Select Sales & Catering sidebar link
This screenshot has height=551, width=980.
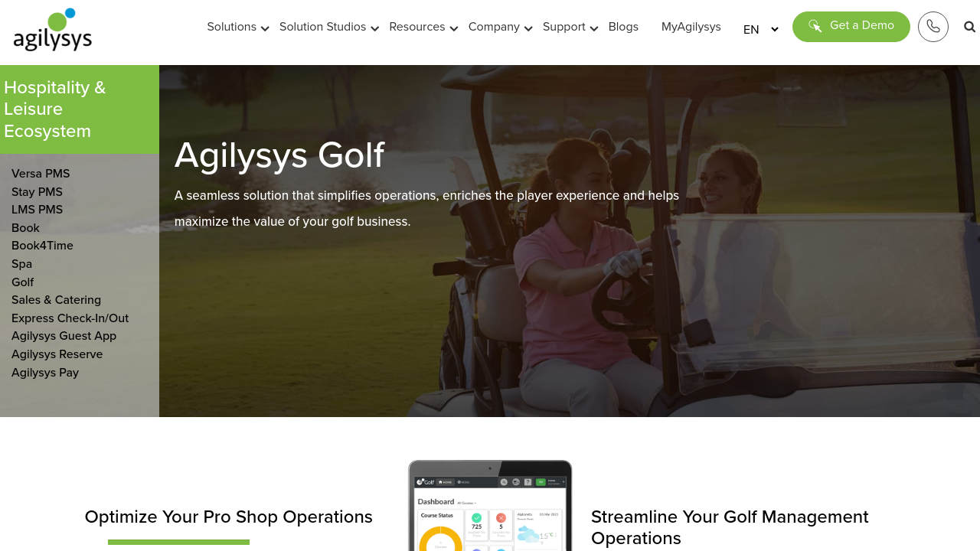pos(56,300)
